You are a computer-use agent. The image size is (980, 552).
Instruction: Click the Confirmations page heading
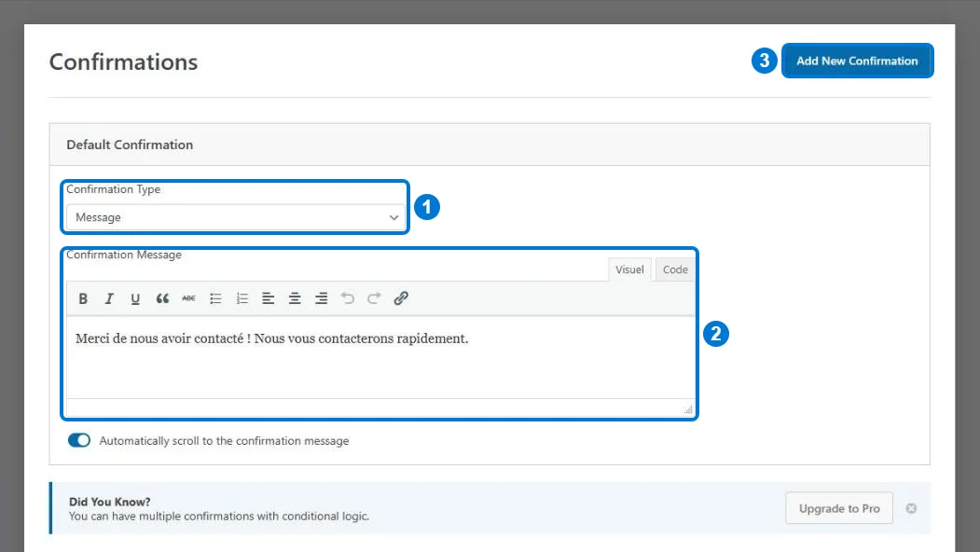123,62
